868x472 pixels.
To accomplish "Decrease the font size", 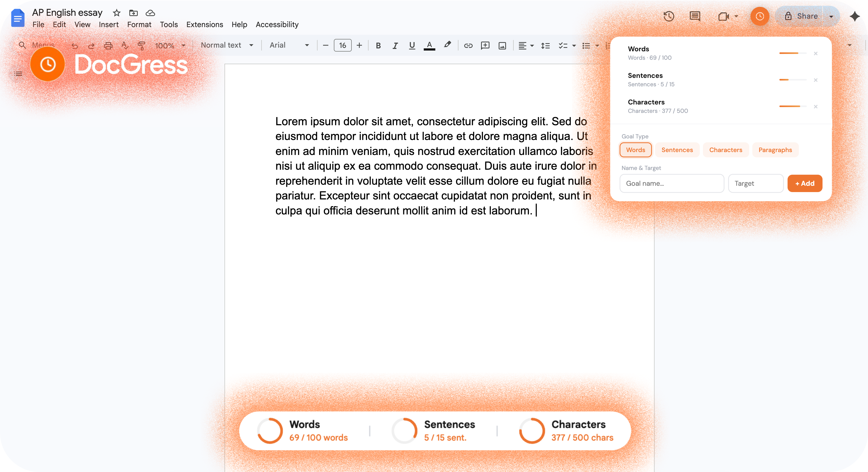I will [x=325, y=45].
